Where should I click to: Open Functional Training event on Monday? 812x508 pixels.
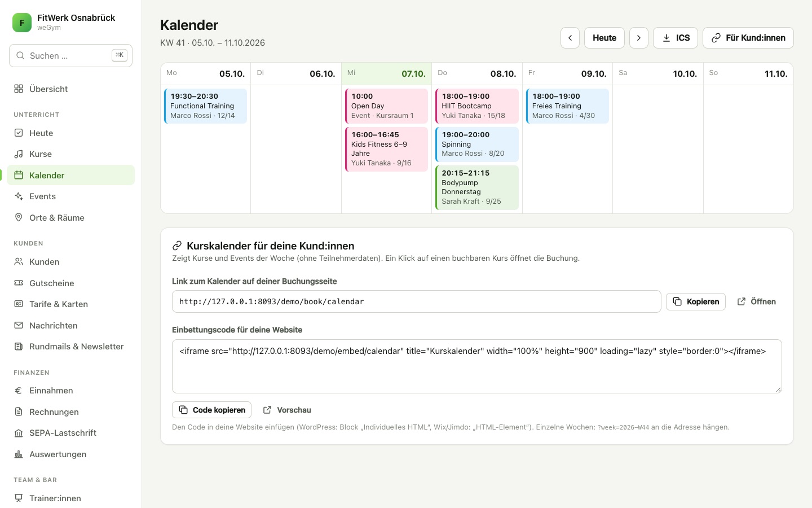click(205, 106)
